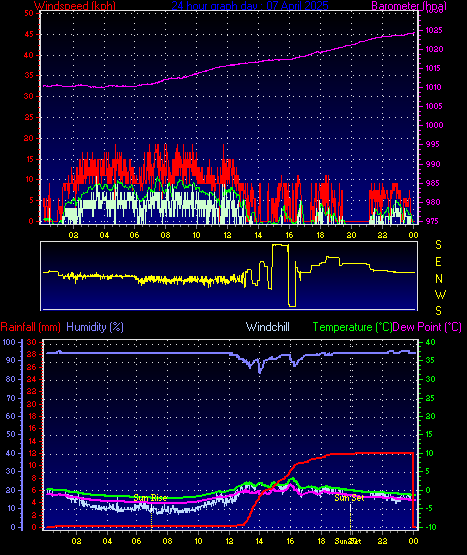This screenshot has width=467, height=555.
Task: Click "1025" on the barometer axis
Action: pos(434,30)
